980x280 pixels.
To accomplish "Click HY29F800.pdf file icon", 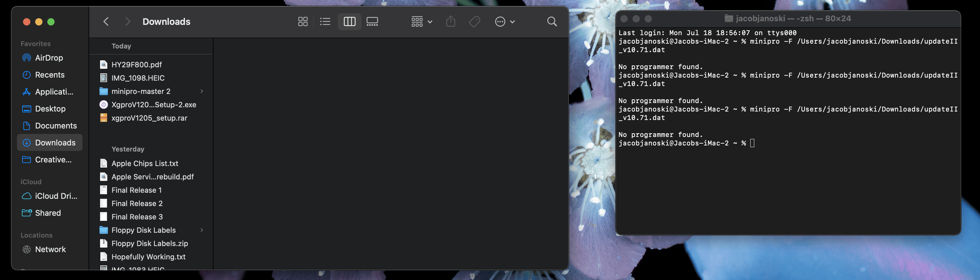I will pyautogui.click(x=103, y=65).
